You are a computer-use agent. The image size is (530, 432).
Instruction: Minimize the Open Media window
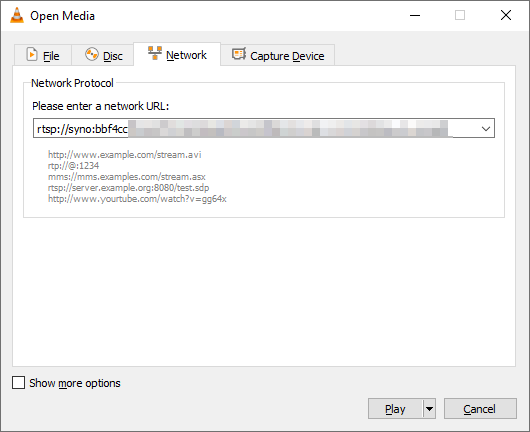(415, 16)
